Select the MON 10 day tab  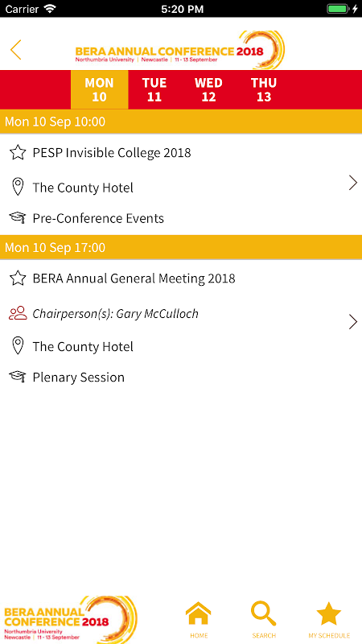99,89
